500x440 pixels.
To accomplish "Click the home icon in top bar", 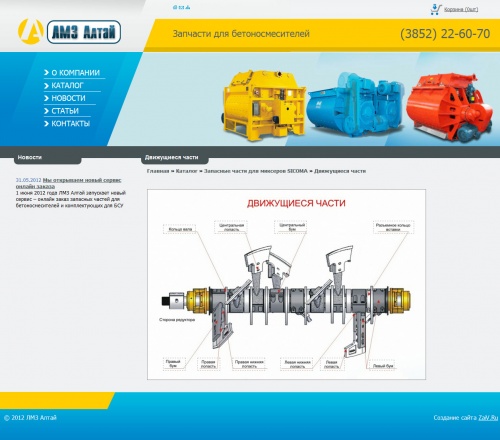I will pyautogui.click(x=175, y=7).
